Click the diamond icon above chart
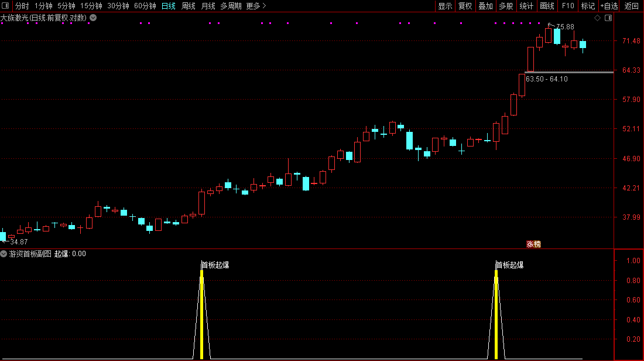 point(598,18)
